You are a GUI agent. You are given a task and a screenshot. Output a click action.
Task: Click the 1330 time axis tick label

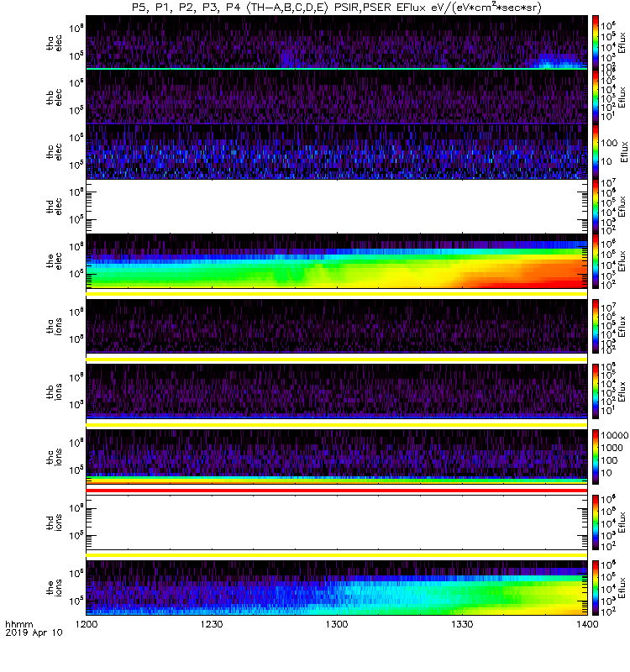point(462,624)
